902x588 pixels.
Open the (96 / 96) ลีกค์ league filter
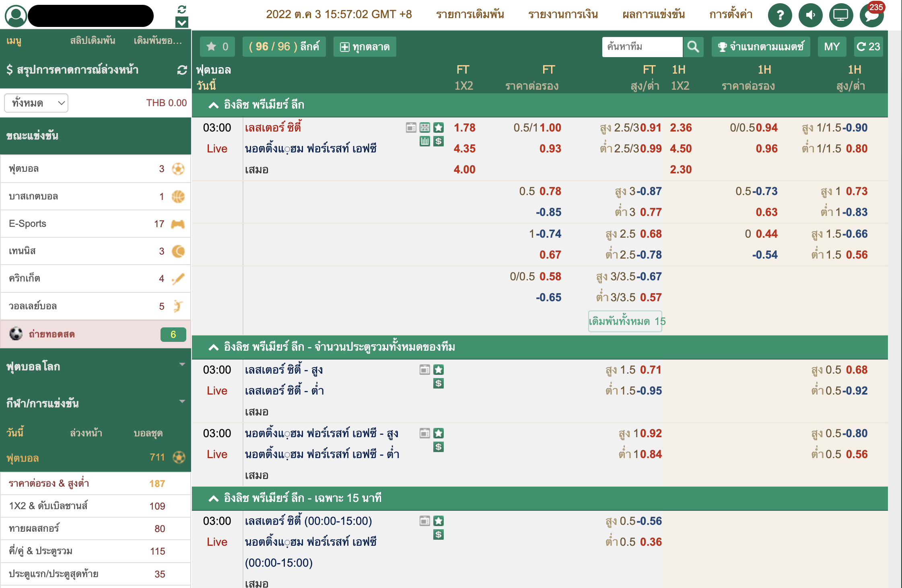click(x=284, y=47)
